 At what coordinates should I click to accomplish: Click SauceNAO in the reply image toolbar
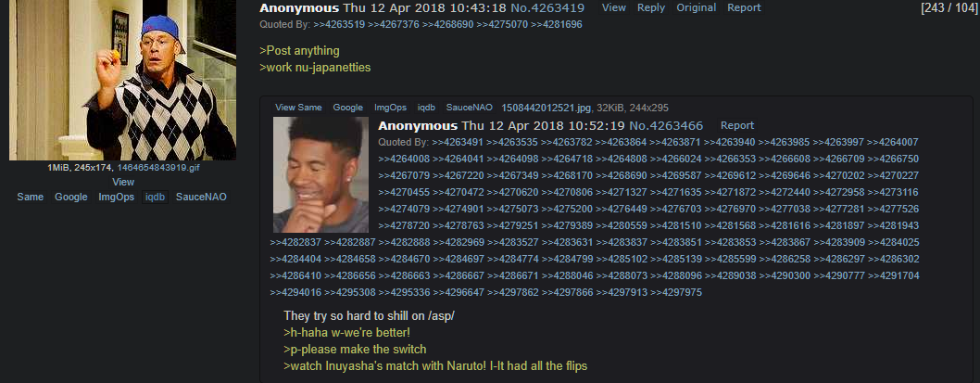point(470,108)
